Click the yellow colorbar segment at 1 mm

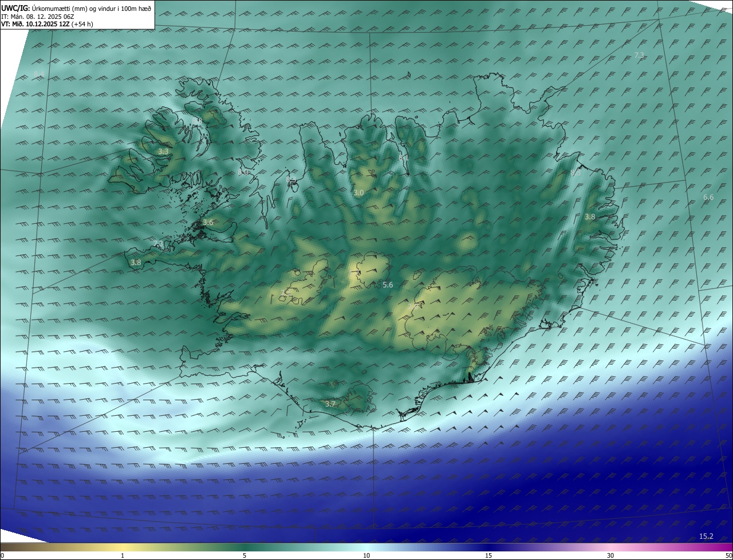coord(123,547)
